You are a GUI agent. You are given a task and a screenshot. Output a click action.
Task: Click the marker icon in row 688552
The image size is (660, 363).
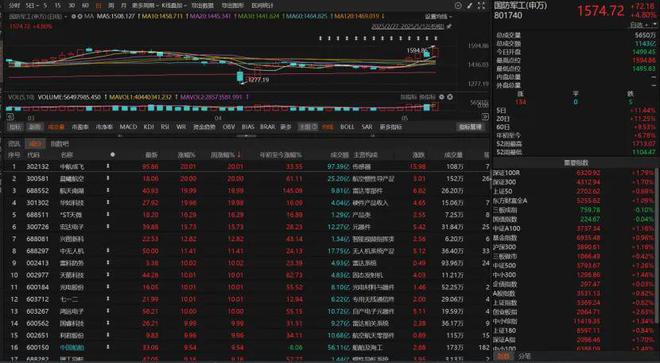click(108, 190)
